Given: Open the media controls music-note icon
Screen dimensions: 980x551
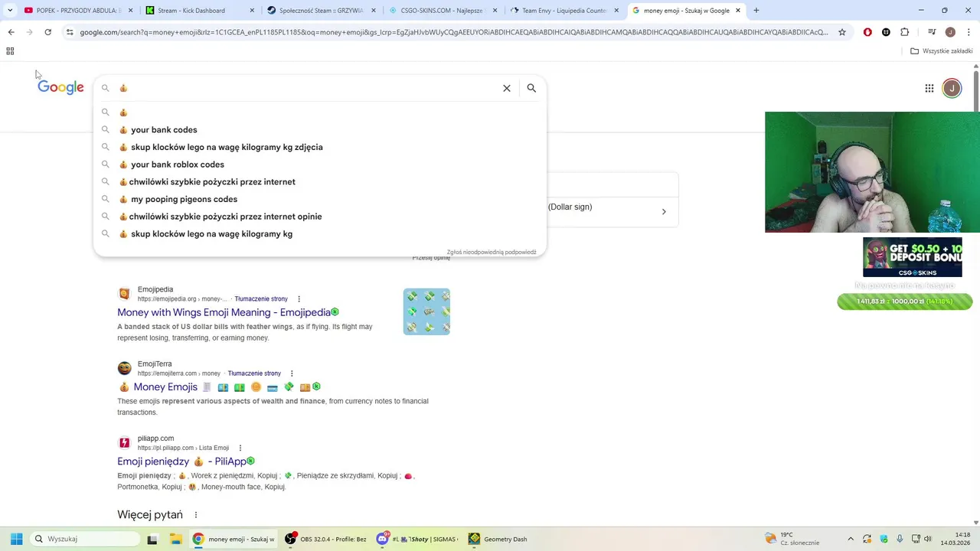Looking at the screenshot, I should click(932, 32).
